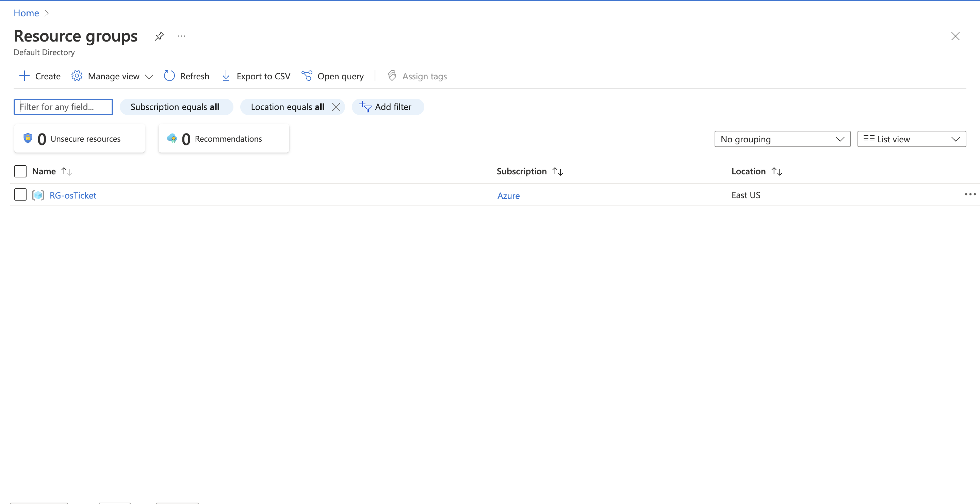Toggle the select all rows checkbox
This screenshot has height=504, width=980.
(20, 171)
